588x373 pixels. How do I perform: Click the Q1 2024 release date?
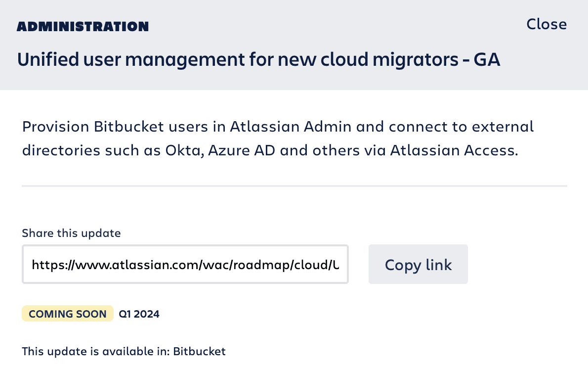(139, 314)
